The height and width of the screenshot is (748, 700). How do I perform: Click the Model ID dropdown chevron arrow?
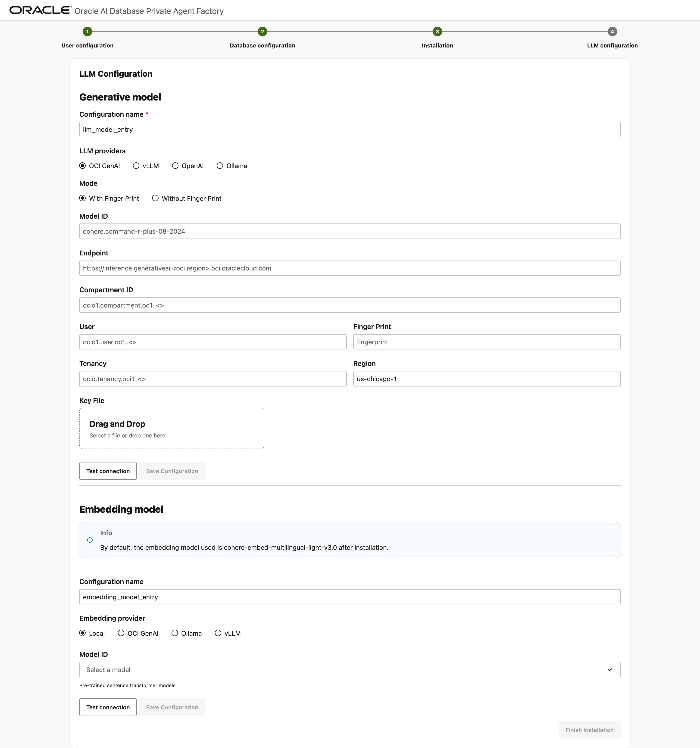pyautogui.click(x=609, y=670)
